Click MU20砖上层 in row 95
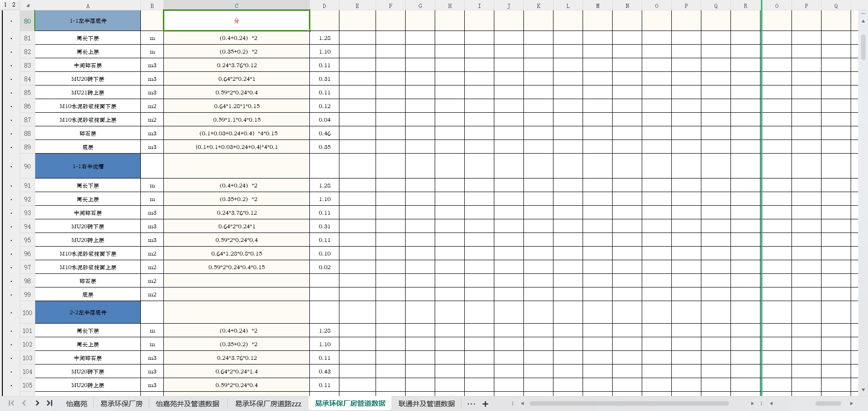868x411 pixels. click(x=88, y=240)
